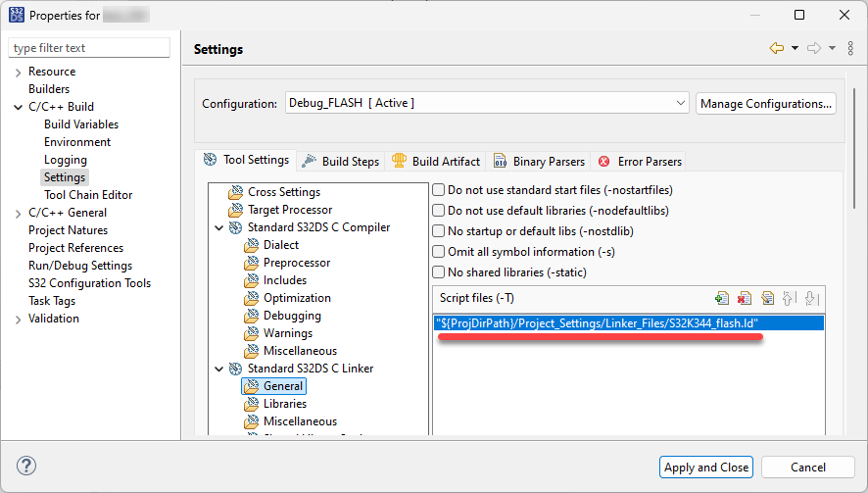Click the Back navigation arrow icon
Viewport: 868px width, 493px height.
(777, 48)
